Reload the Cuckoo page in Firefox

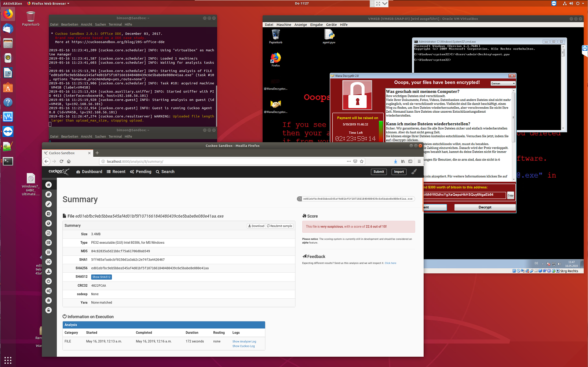[x=61, y=161]
